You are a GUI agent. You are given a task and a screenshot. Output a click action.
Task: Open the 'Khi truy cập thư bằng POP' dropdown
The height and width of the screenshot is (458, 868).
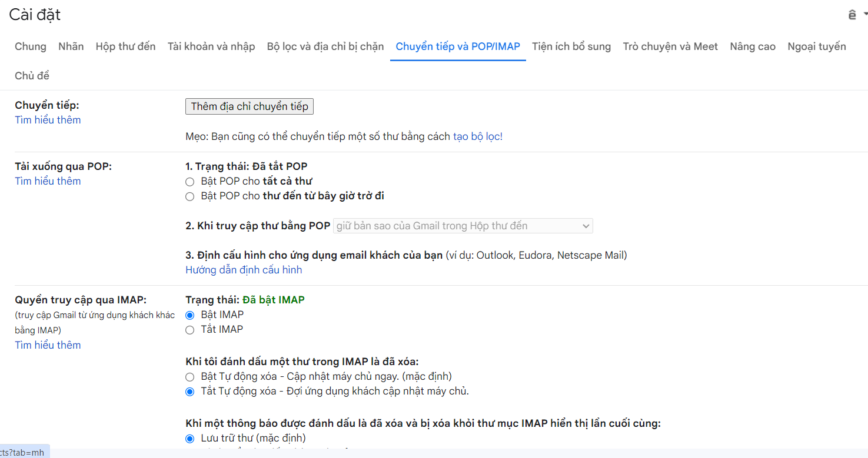click(x=463, y=226)
